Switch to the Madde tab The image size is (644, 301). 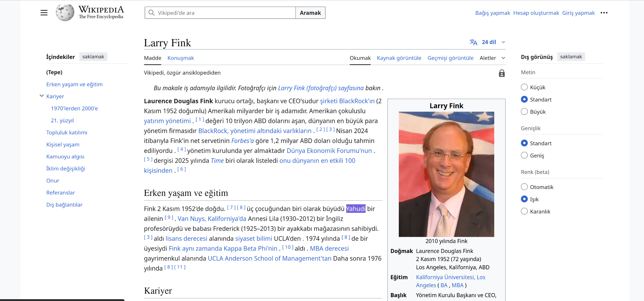tap(153, 58)
